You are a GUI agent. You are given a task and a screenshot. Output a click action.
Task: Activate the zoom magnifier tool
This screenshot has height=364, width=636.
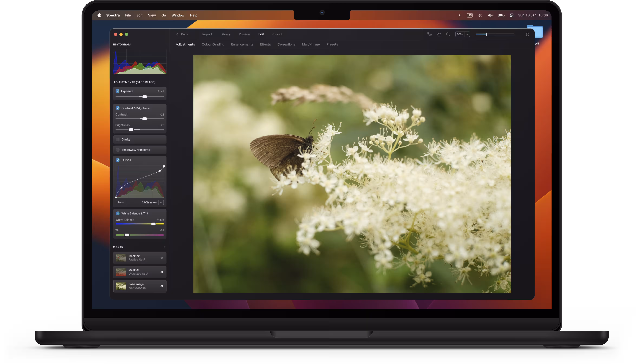pos(448,34)
